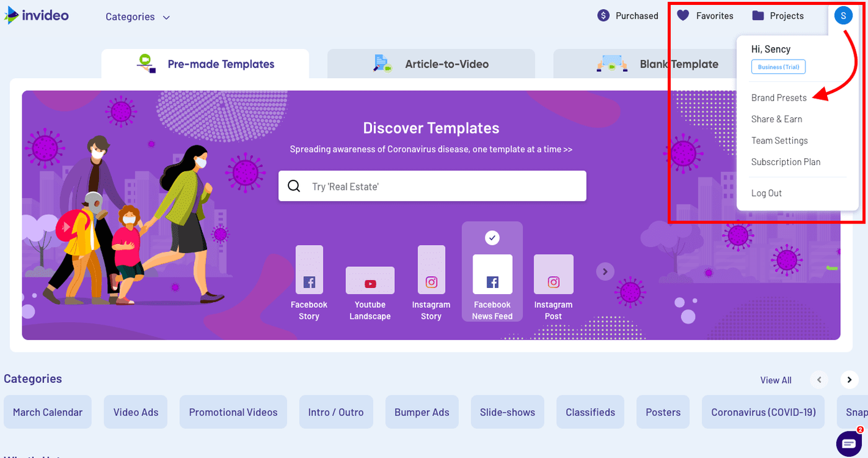Select the Instagram Story format icon

pos(432,270)
